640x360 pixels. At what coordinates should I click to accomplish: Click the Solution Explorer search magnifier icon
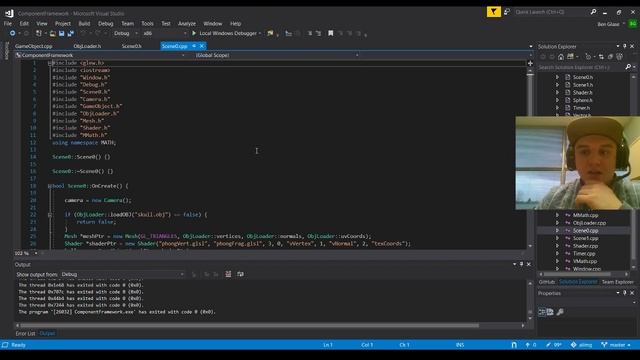[x=628, y=67]
